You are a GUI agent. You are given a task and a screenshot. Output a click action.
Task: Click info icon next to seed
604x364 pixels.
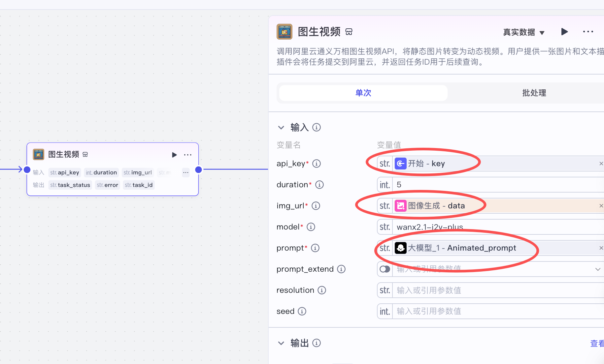click(x=302, y=311)
